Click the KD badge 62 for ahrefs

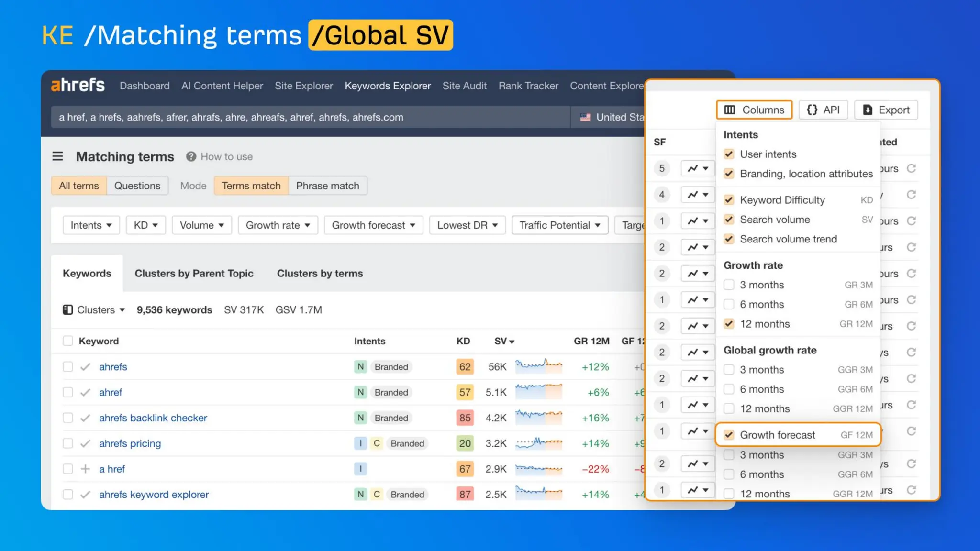click(x=465, y=367)
